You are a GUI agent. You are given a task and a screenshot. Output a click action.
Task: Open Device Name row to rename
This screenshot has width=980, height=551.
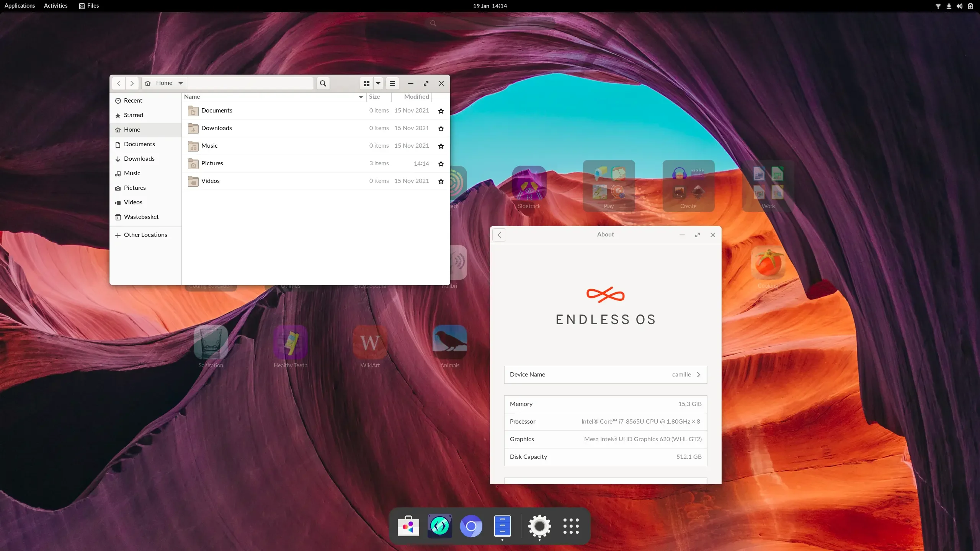click(606, 375)
